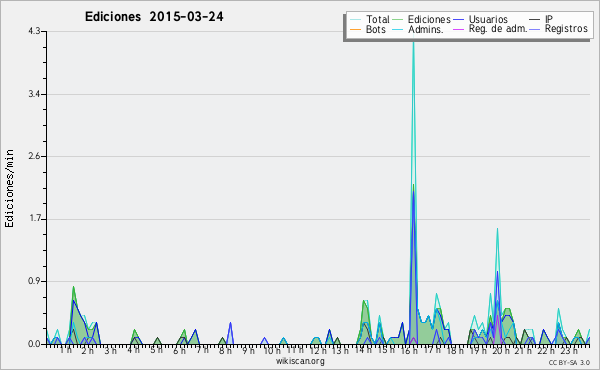Screen dimensions: 600x370
Task: Click the y-axis value 0.0
Action: pos(34,344)
